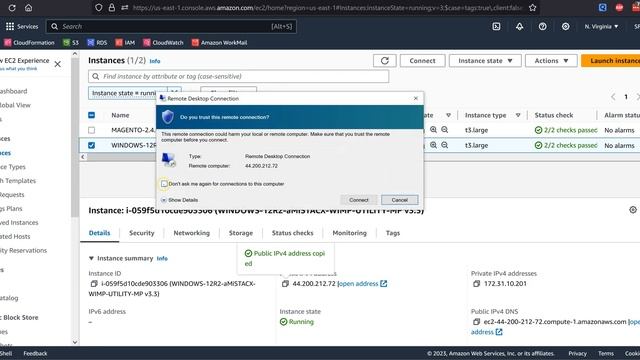The height and width of the screenshot is (360, 640).
Task: Switch to Tags tab
Action: tap(393, 233)
